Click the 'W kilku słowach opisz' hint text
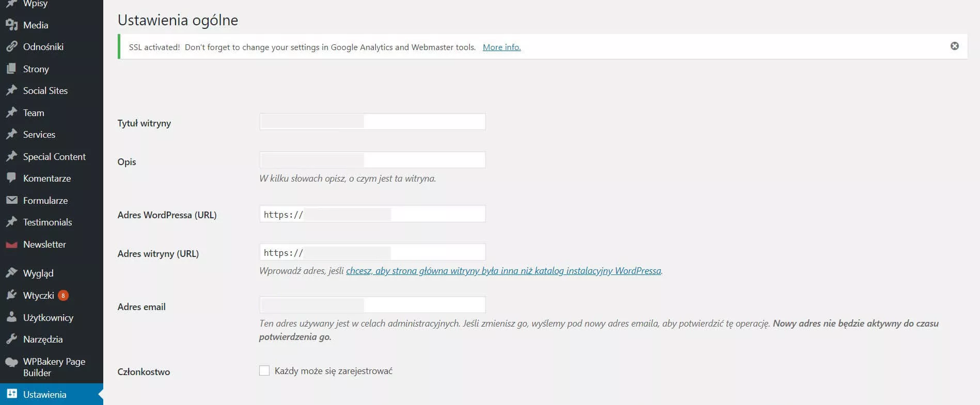 347,179
